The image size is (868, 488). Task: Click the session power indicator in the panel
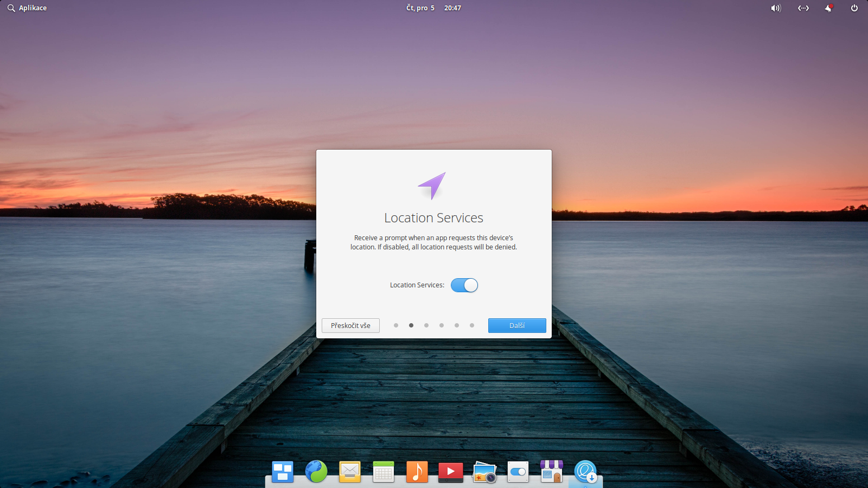tap(853, 8)
